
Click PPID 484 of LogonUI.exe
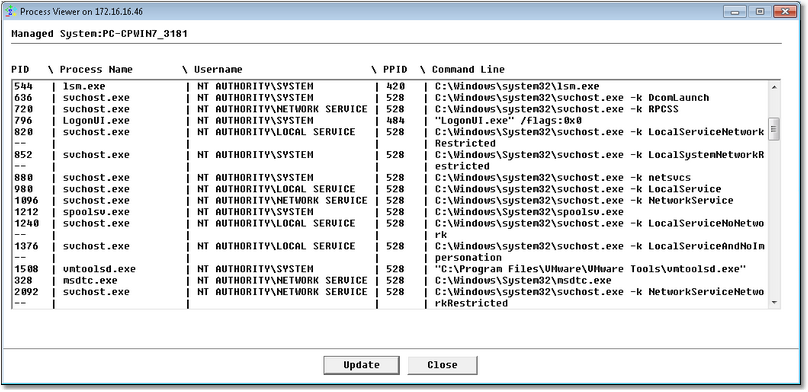[395, 121]
